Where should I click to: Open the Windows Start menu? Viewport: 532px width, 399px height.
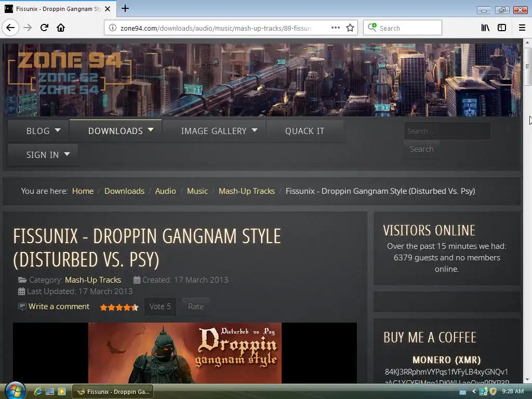15,391
